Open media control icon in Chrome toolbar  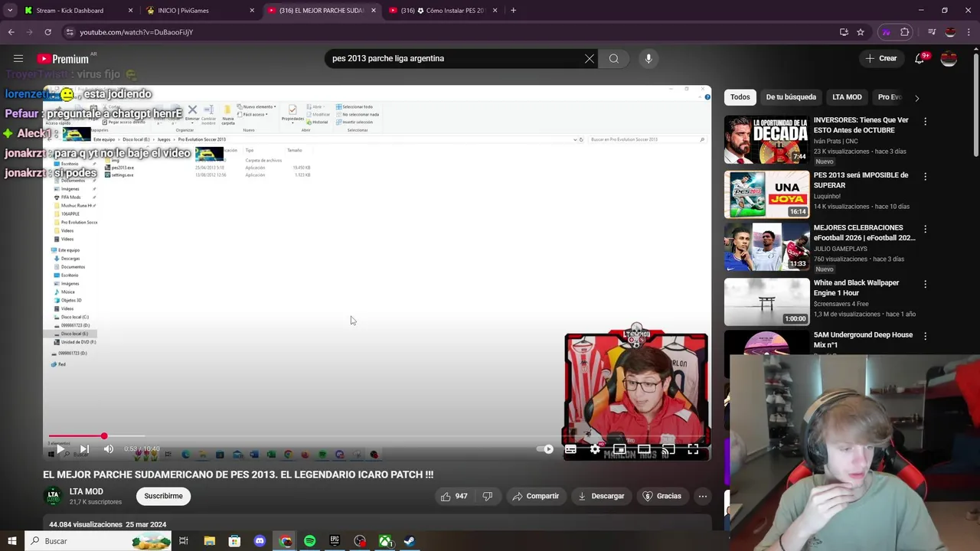pos(932,32)
